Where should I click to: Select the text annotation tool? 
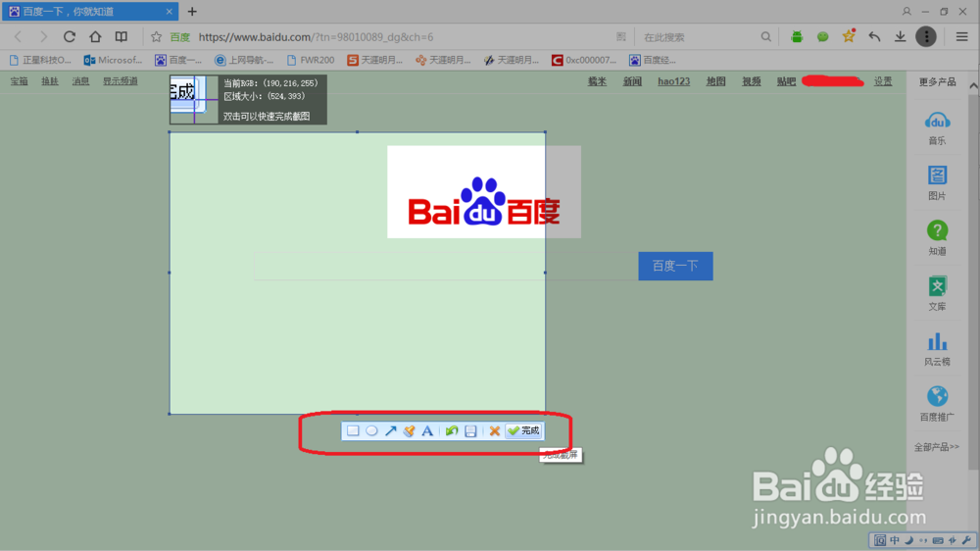[427, 431]
